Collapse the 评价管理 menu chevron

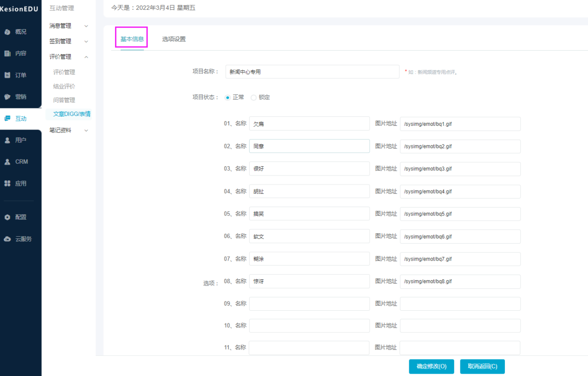click(x=86, y=57)
